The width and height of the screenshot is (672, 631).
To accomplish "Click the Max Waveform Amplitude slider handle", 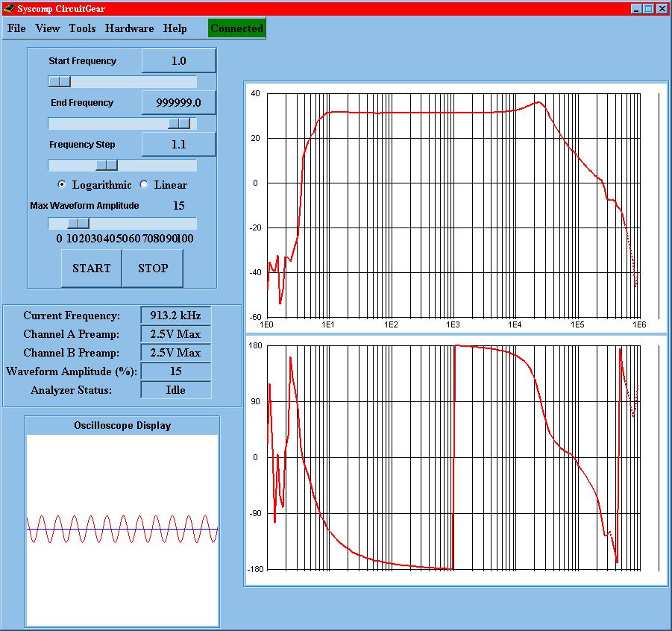I will (x=78, y=223).
